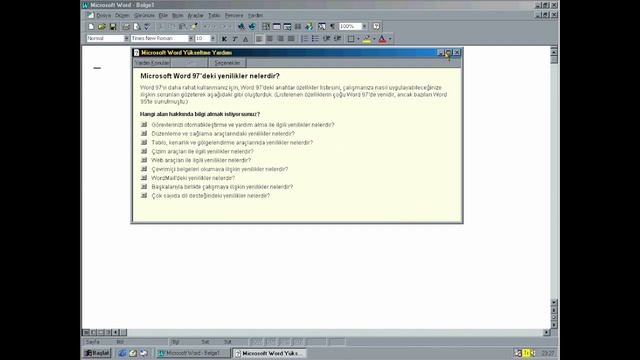
Task: Toggle the bulleted list button
Action: coord(315,39)
